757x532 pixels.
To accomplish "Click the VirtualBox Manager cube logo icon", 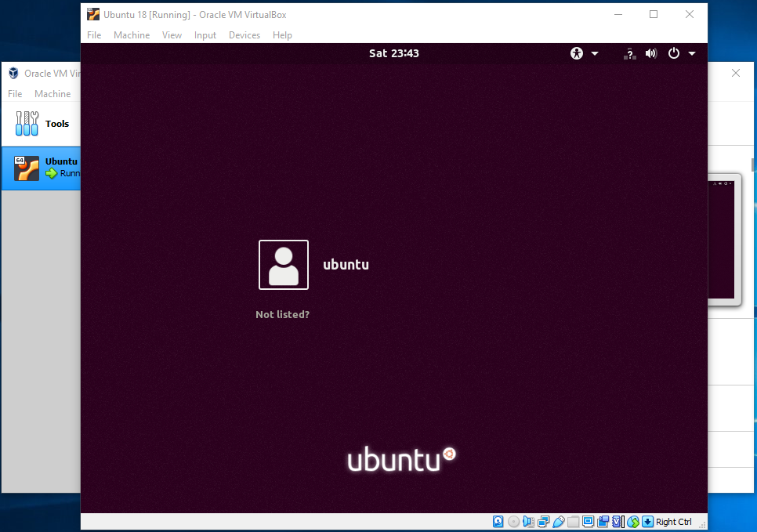I will (x=13, y=73).
